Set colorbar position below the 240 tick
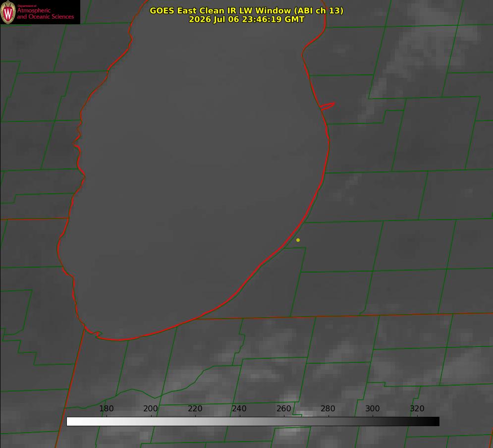This screenshot has width=493, height=448. (x=240, y=422)
